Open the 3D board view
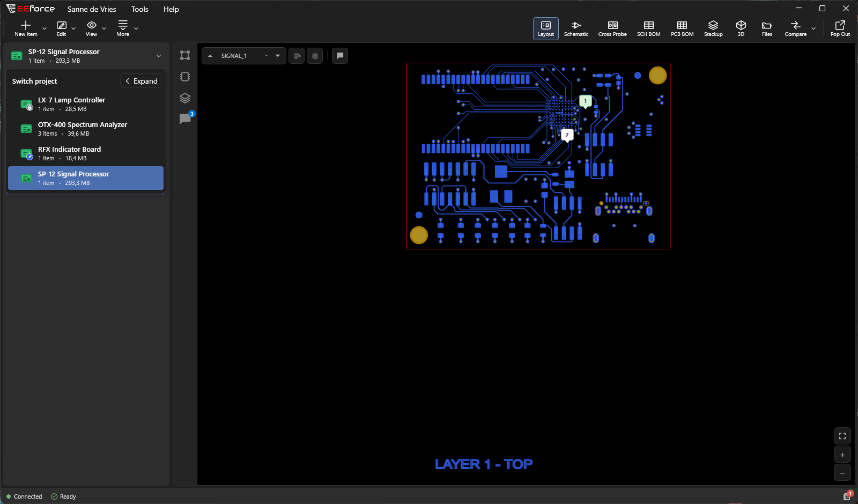The height and width of the screenshot is (504, 858). pos(741,28)
